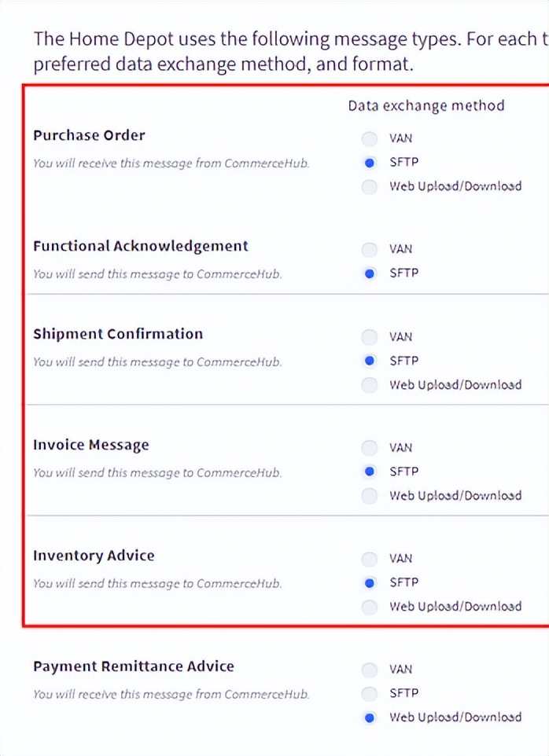Choose SFTP for Payment Remittance Advice

pos(369,694)
